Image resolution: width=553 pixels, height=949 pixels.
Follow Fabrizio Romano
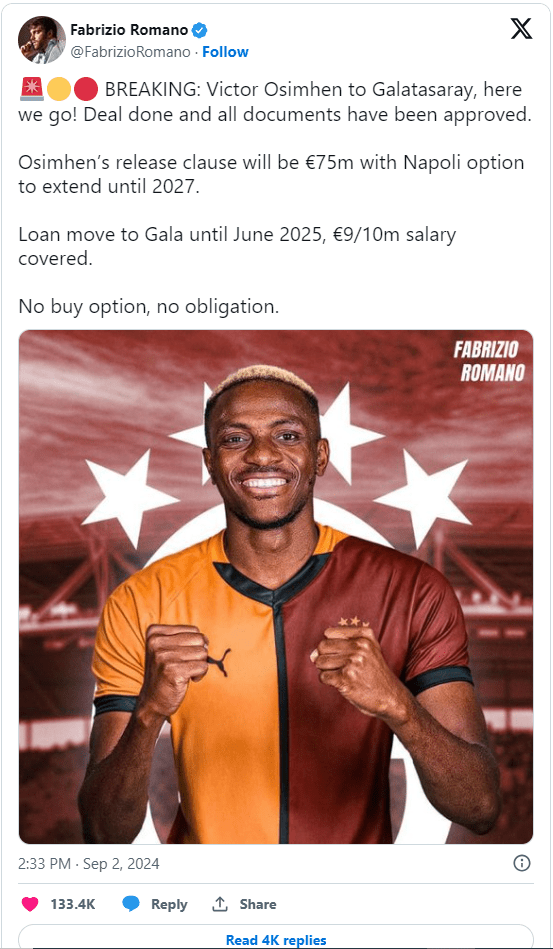pos(225,52)
